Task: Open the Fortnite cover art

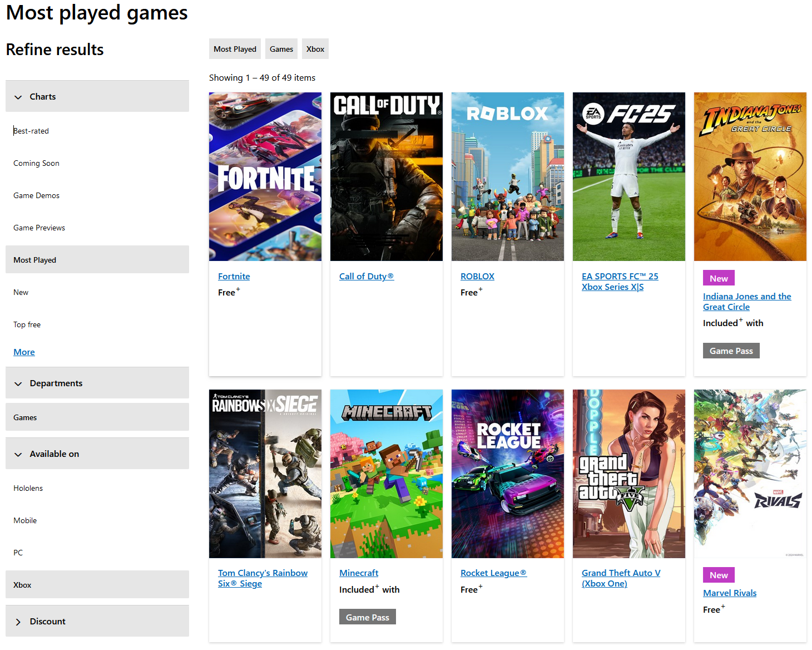Action: pos(265,176)
